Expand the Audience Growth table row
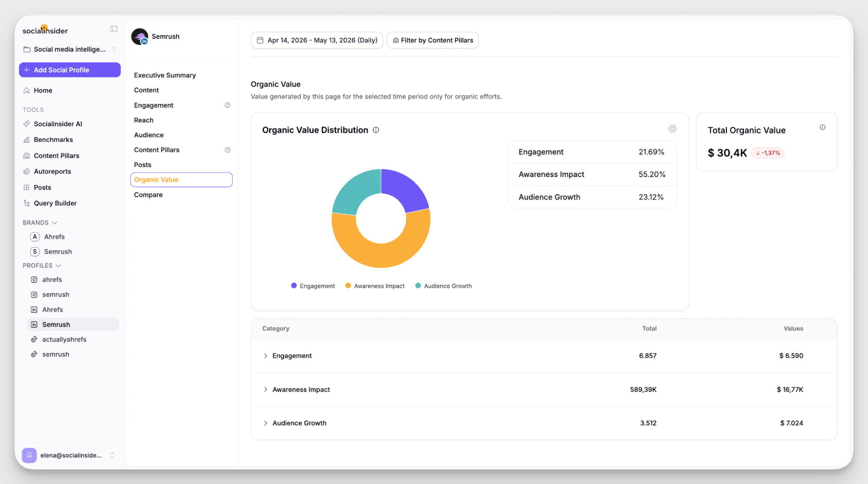This screenshot has height=484, width=868. coord(266,423)
